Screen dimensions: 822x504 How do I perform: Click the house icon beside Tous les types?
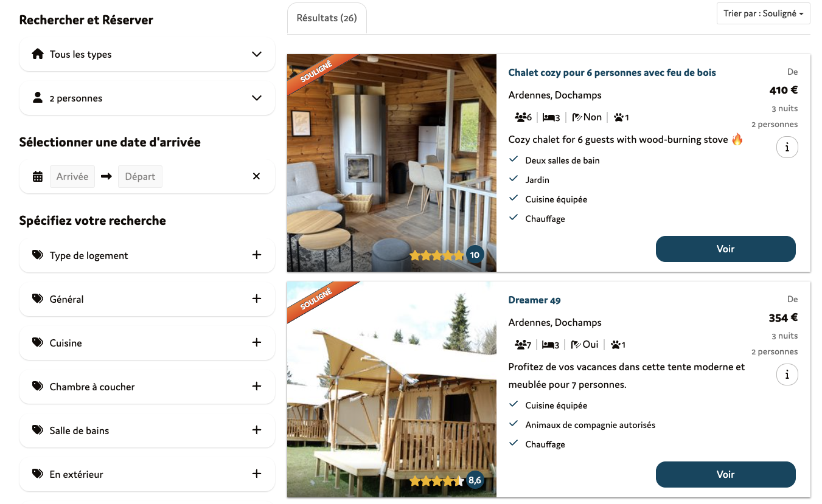coord(38,54)
